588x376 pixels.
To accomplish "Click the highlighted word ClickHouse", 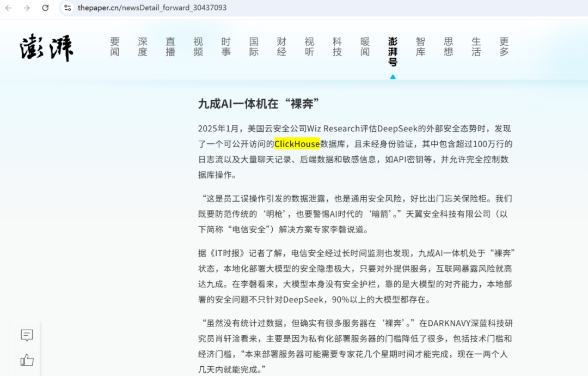I will [297, 144].
